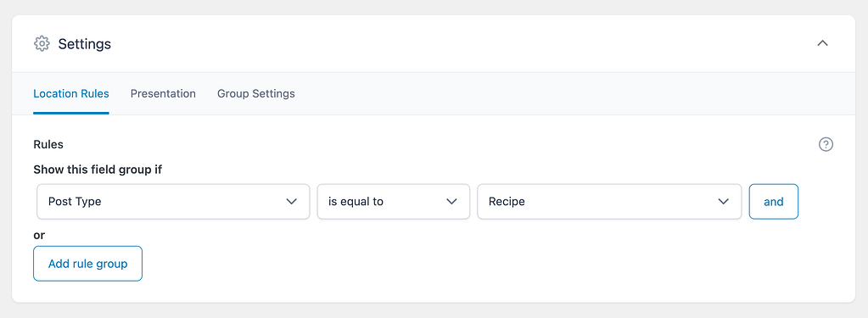
Task: Open the Presentation tab
Action: pyautogui.click(x=163, y=93)
